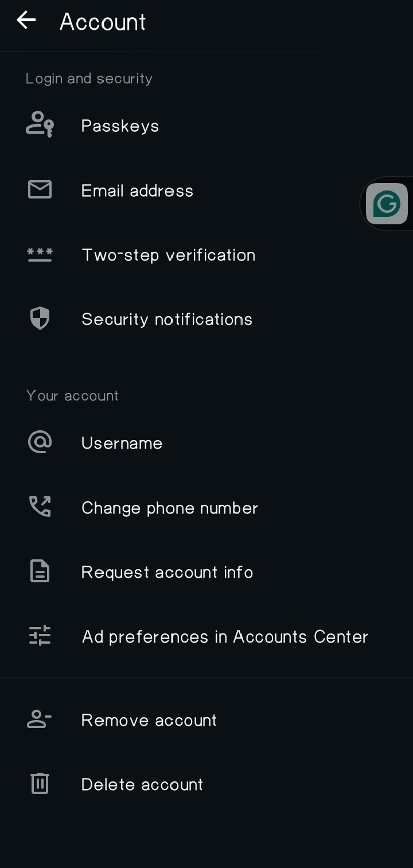Click the person-minus Remove account icon
Screen dimensions: 413x868
pos(40,719)
